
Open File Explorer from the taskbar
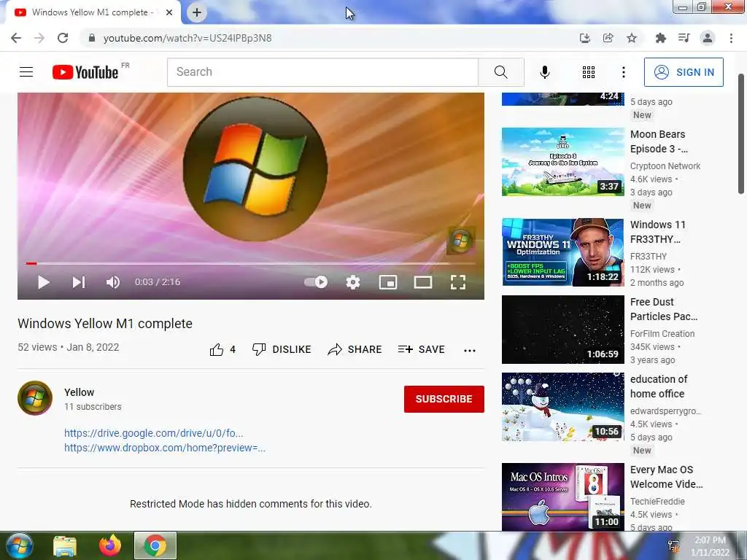(x=65, y=545)
